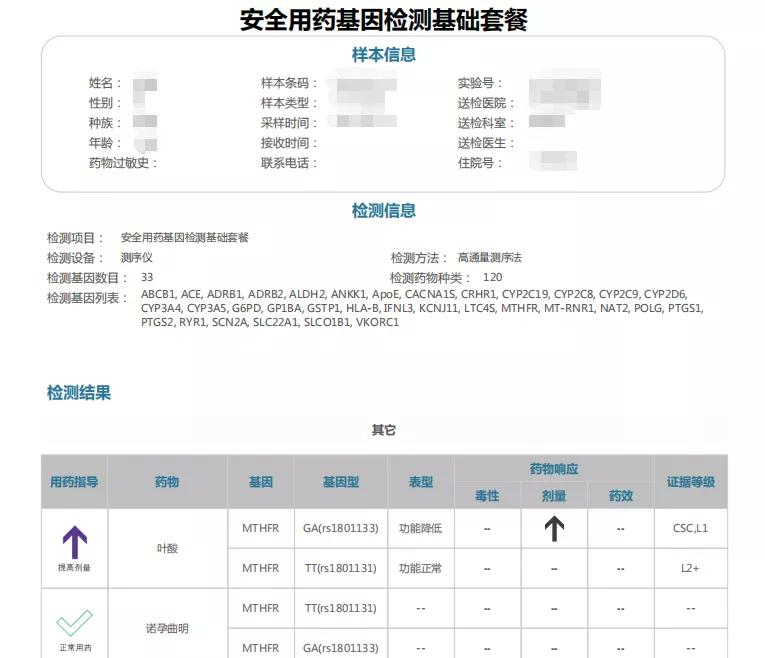Select the 高通量测序法 value

[x=489, y=258]
